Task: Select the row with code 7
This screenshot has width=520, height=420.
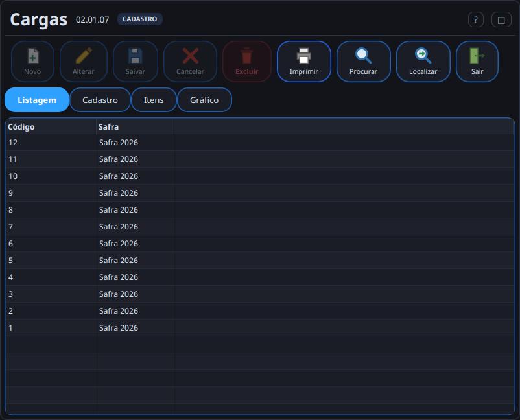Action: pyautogui.click(x=259, y=227)
